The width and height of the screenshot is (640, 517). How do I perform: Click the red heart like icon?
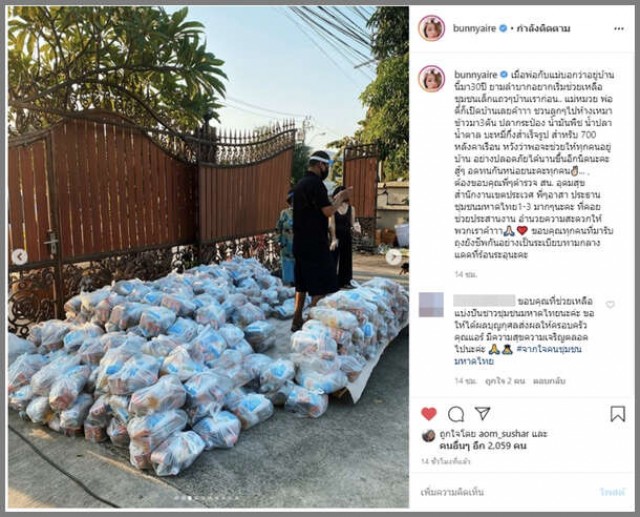tap(429, 414)
